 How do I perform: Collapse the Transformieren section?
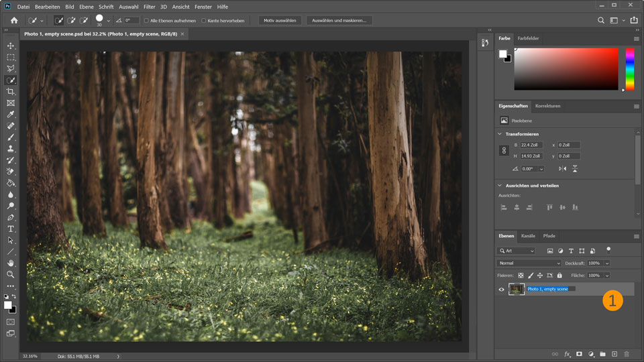(x=500, y=134)
